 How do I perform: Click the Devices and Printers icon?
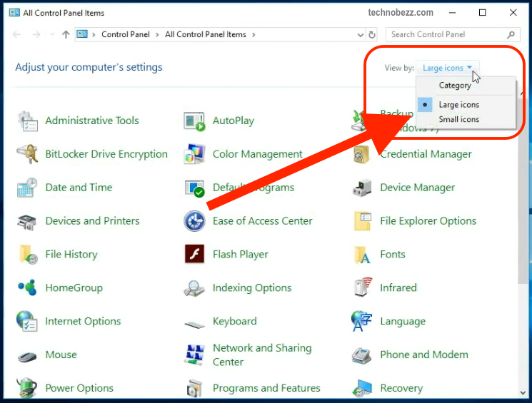point(27,221)
